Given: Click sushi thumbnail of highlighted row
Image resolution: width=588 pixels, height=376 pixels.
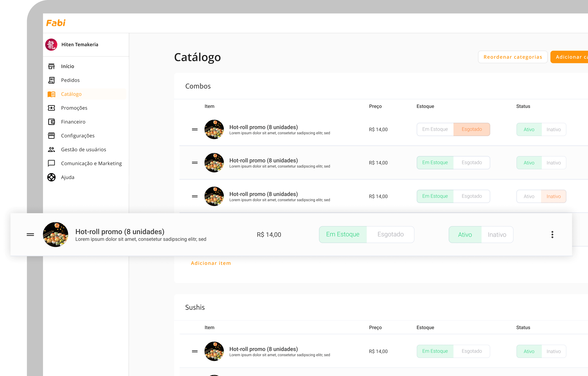Looking at the screenshot, I should pyautogui.click(x=55, y=234).
